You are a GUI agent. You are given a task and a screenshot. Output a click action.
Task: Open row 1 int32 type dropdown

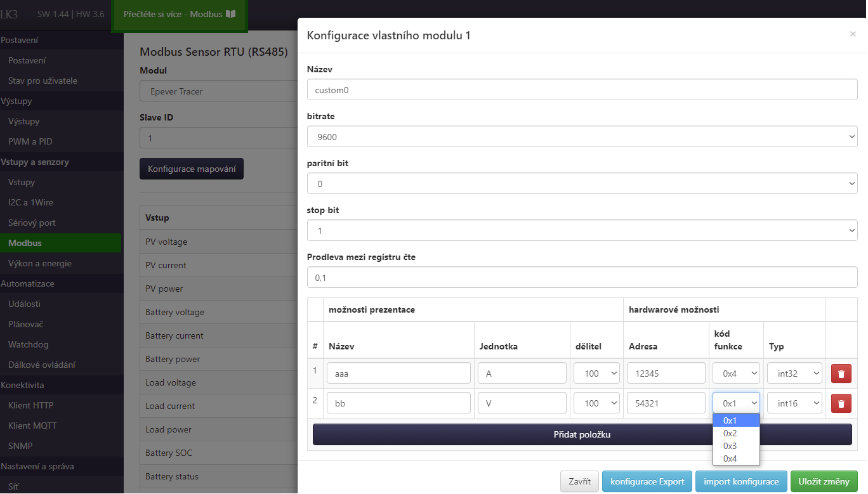coord(794,374)
